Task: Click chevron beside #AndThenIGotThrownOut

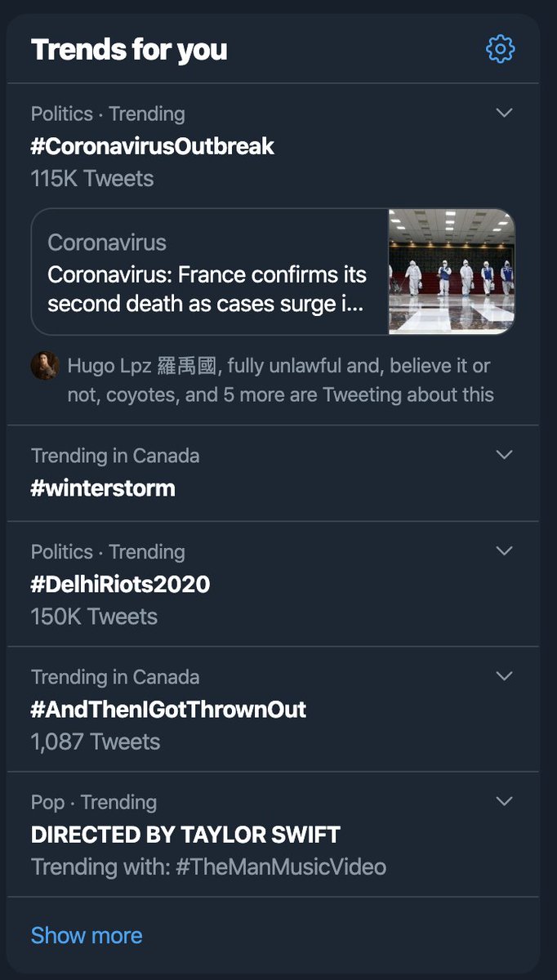Action: click(x=505, y=676)
